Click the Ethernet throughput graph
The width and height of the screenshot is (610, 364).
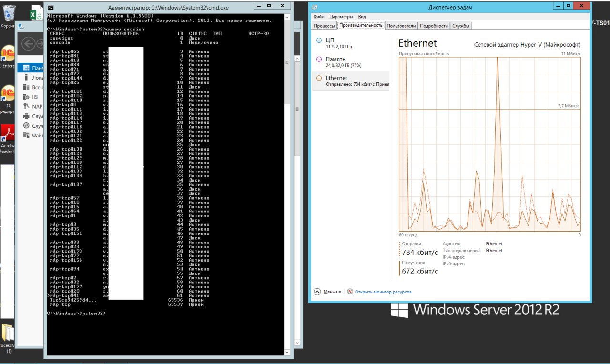tap(489, 144)
